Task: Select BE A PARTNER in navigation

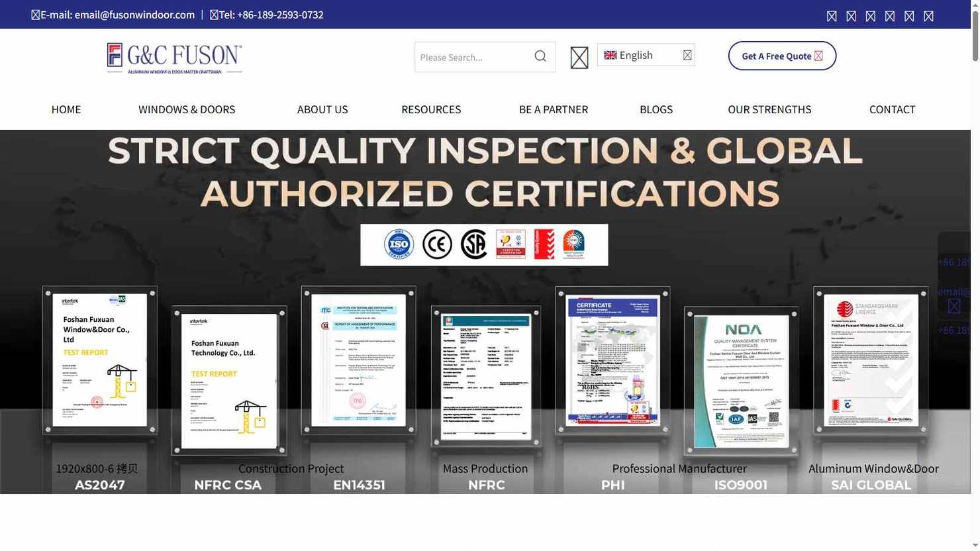Action: (x=554, y=109)
